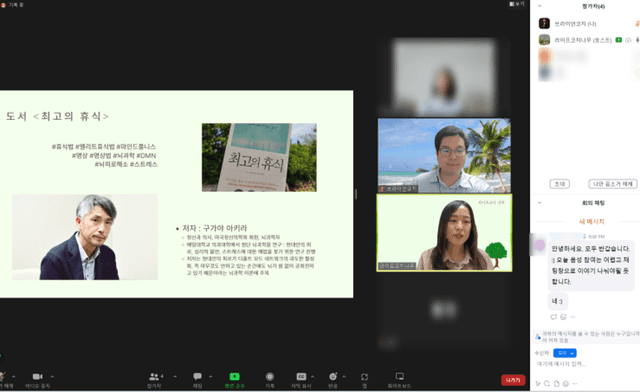Open the Chat (채팅) toolbar icon
The height and width of the screenshot is (392, 640).
pyautogui.click(x=198, y=376)
